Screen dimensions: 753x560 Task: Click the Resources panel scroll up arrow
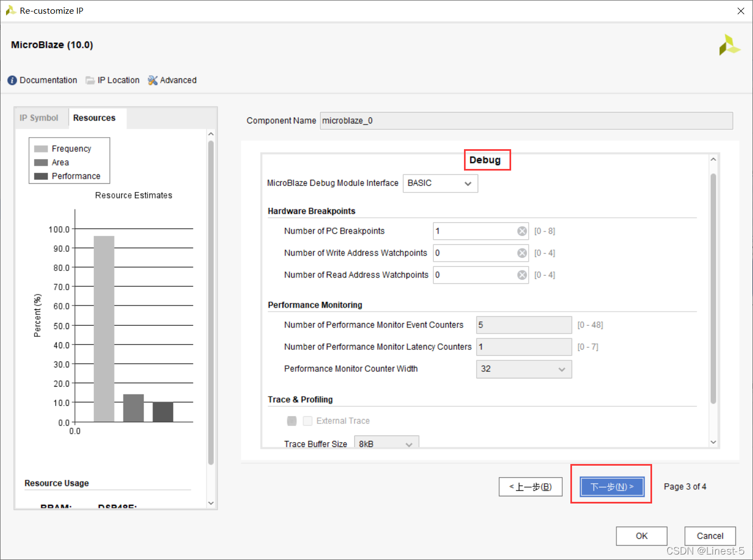(x=211, y=134)
